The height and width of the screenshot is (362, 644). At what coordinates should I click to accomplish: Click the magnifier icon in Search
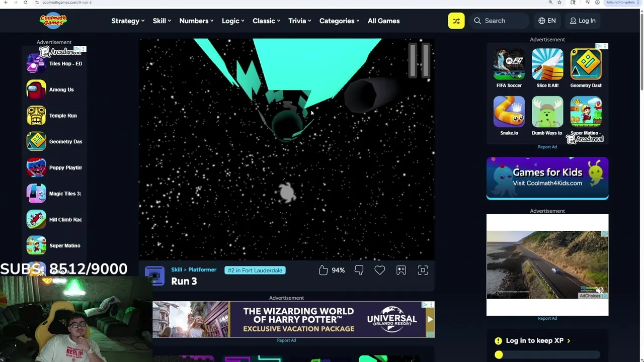click(477, 21)
